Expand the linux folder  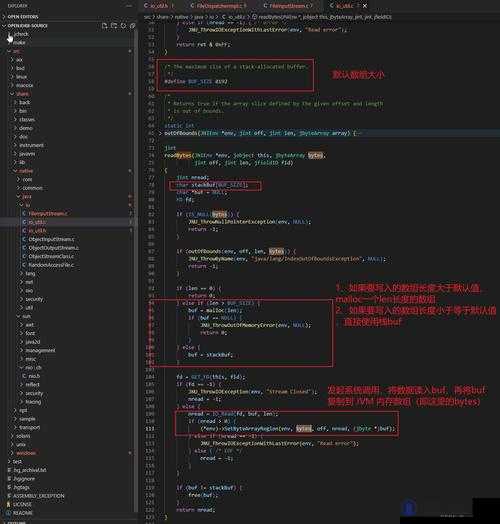tap(19, 77)
